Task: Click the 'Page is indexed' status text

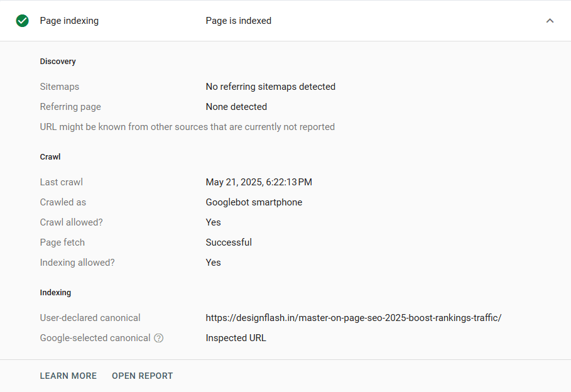Action: tap(239, 21)
